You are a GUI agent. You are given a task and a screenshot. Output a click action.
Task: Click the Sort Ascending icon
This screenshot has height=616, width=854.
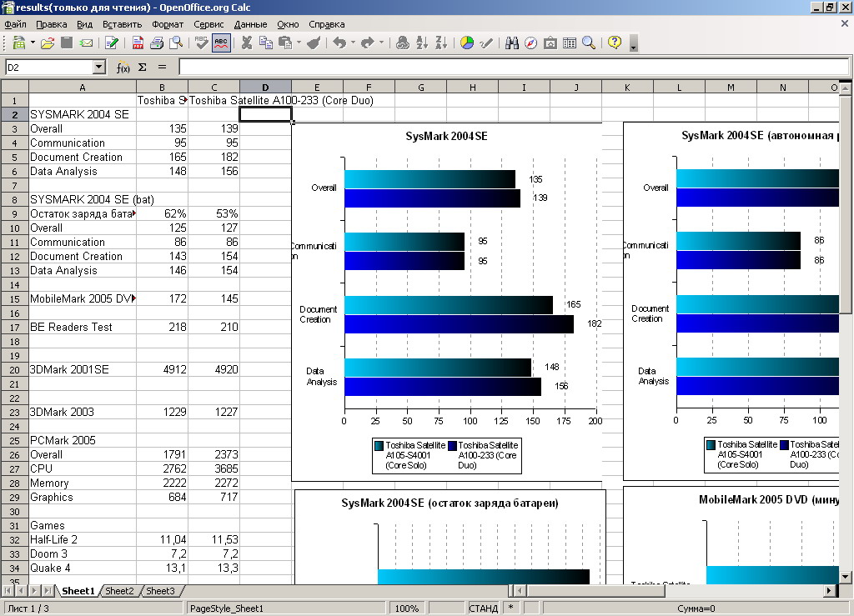[422, 43]
